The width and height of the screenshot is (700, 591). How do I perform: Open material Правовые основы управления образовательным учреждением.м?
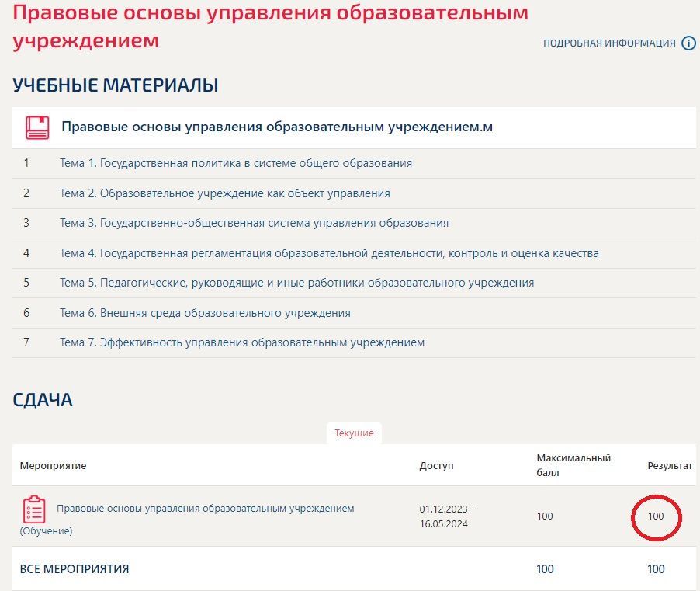tap(277, 127)
